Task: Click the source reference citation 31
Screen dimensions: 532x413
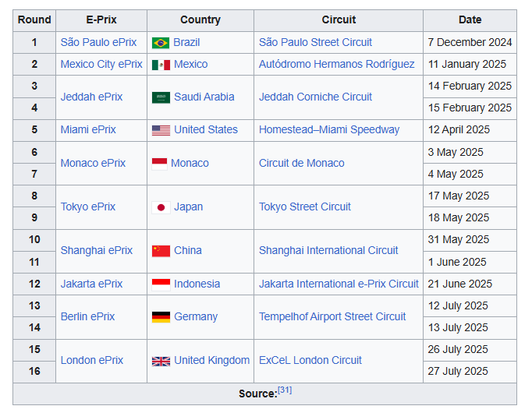Action: (x=285, y=390)
